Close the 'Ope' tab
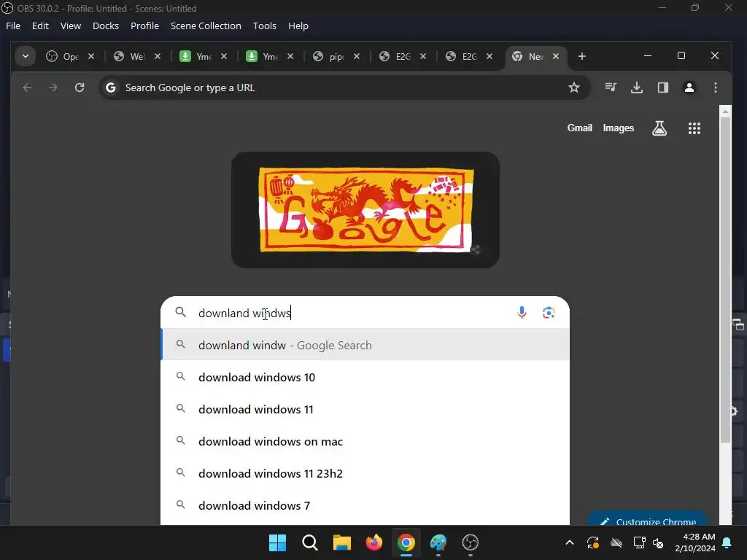747x560 pixels. [91, 56]
